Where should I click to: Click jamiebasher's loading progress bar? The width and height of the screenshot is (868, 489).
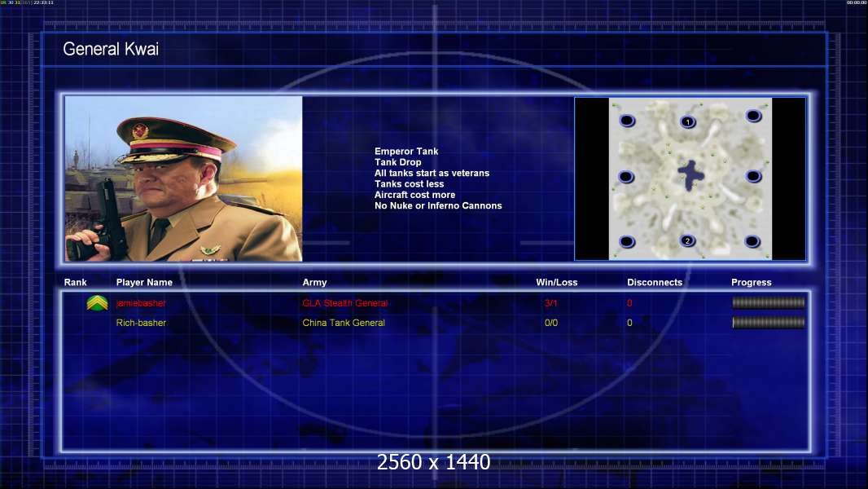(x=769, y=302)
